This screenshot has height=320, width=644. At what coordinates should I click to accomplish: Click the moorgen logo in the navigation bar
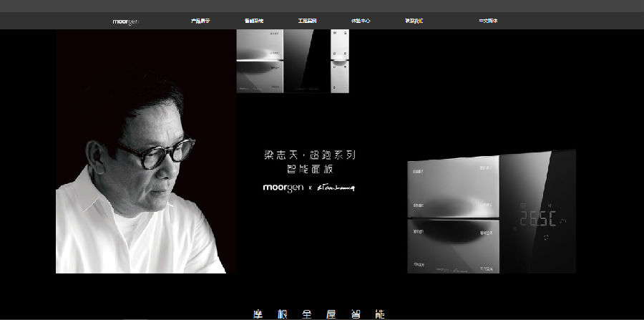tap(125, 21)
